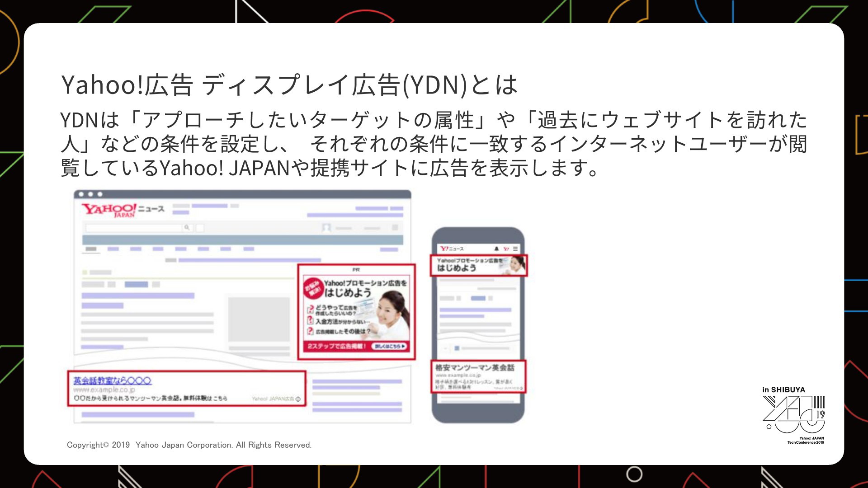Click the www.example.co.jp URL in text ad
Screen dimensions: 868x488
pos(104,389)
